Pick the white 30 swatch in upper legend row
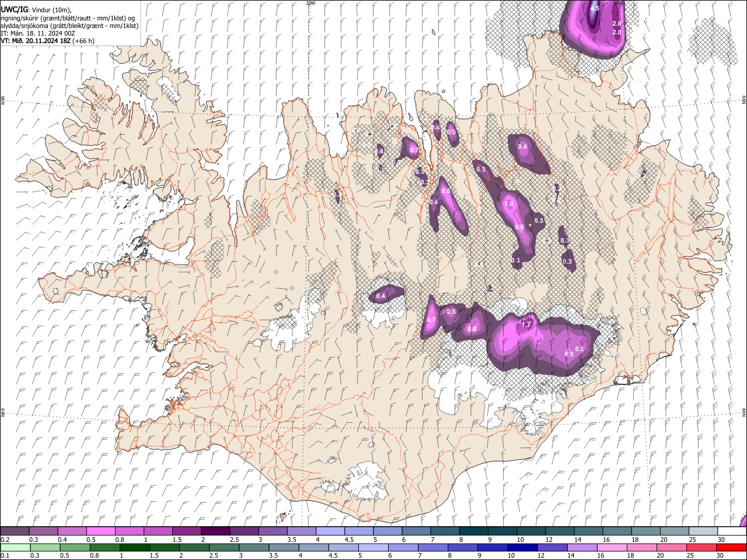This screenshot has height=560, width=747. [732, 531]
